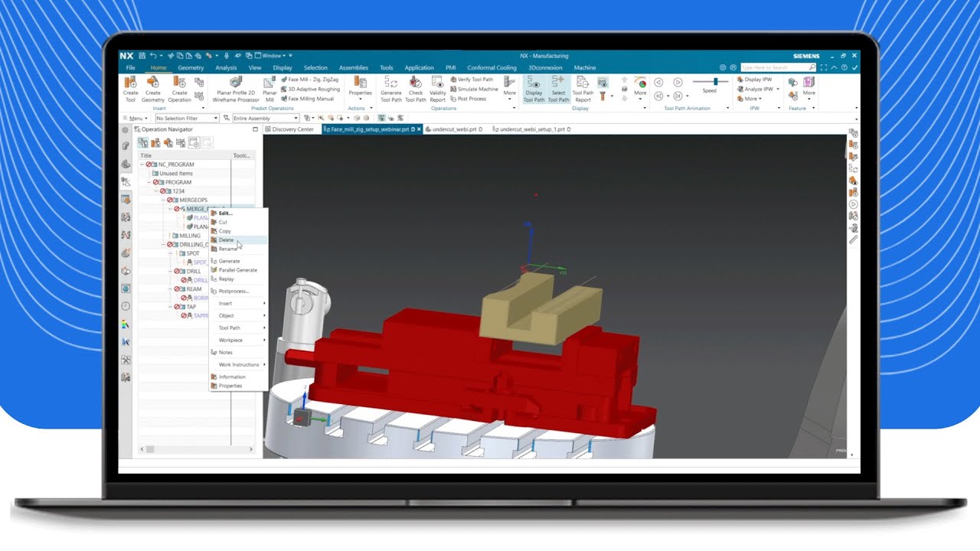Click the Create Geometry icon
The width and height of the screenshot is (980, 551).
153,83
